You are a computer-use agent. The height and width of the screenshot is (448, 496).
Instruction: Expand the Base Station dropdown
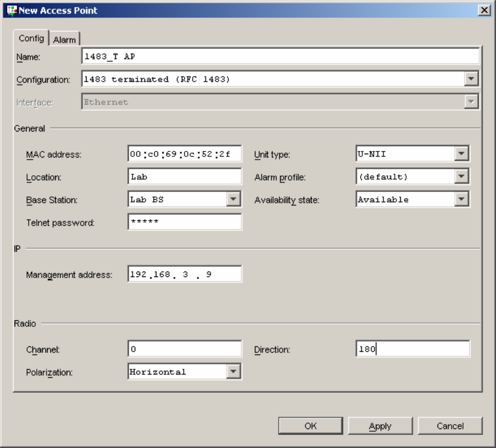[x=234, y=199]
